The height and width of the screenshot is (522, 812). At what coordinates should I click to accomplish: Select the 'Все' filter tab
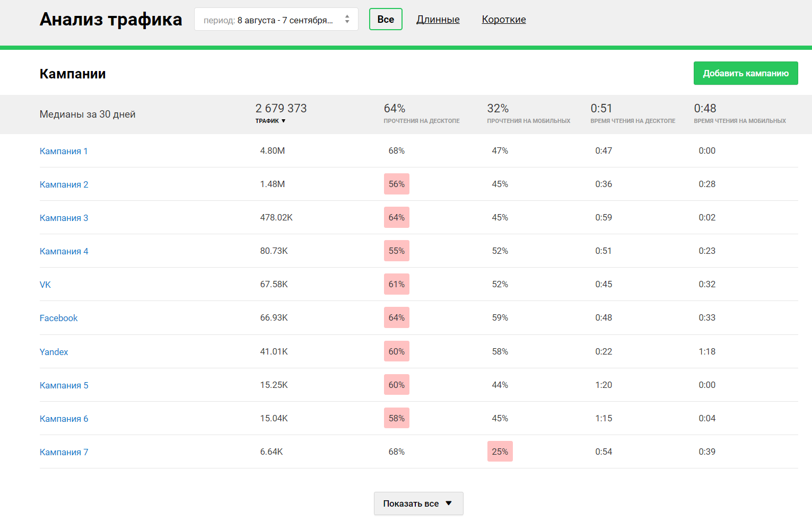[386, 20]
